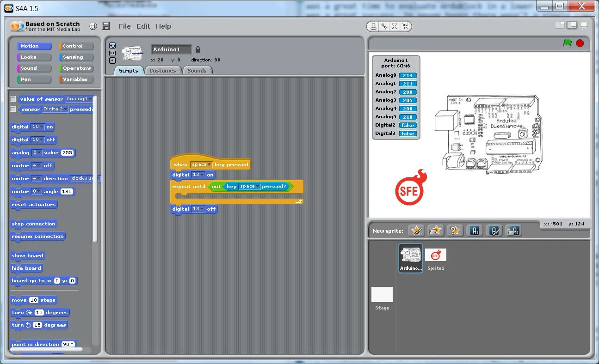Viewport: 599px width, 364px height.
Task: Open point in direction 90 dropdown
Action: (x=68, y=344)
